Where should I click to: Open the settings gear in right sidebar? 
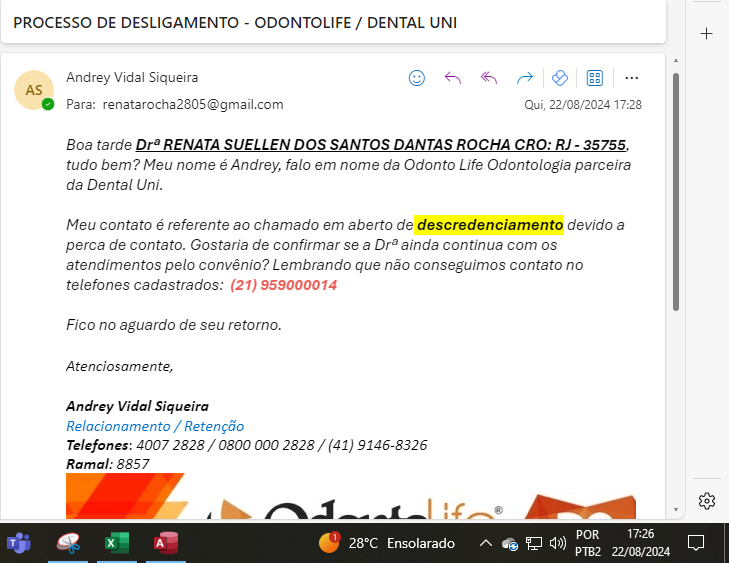point(707,501)
